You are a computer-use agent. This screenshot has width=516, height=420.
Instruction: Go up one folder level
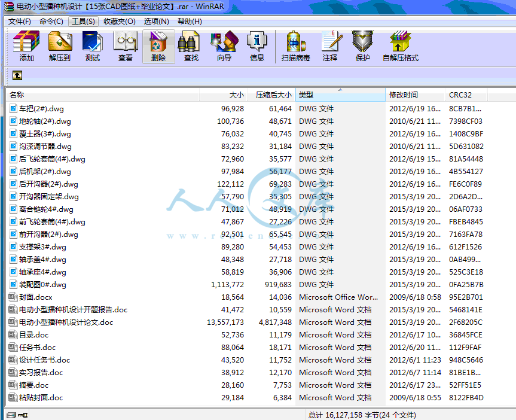coord(17,75)
